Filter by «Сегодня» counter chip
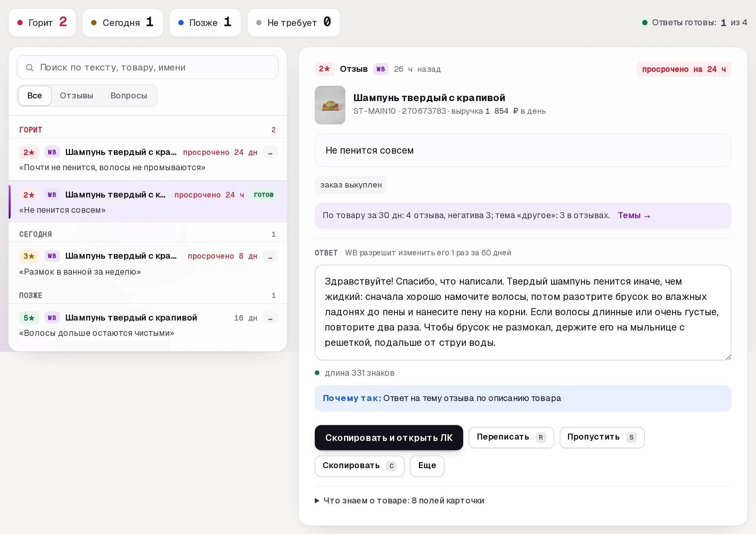The width and height of the screenshot is (756, 534). coord(123,23)
